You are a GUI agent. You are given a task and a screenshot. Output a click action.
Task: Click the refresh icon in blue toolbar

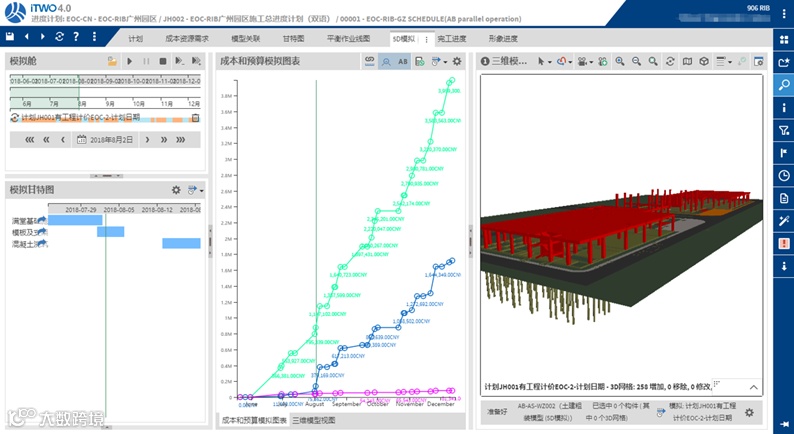pos(59,37)
